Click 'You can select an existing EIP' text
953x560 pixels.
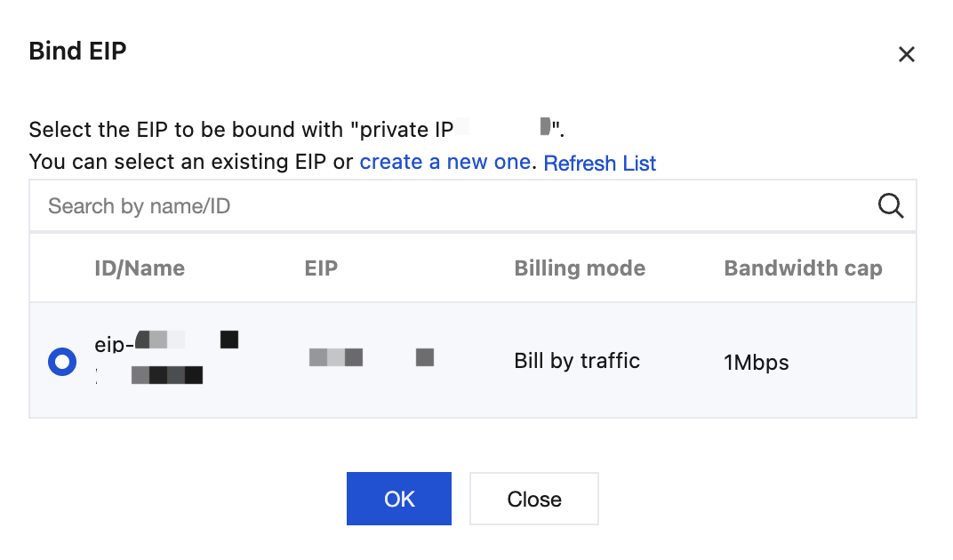(177, 162)
